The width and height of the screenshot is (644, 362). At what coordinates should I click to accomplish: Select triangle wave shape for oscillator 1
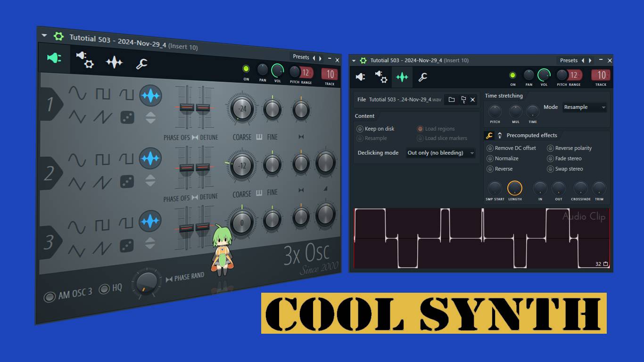pyautogui.click(x=77, y=116)
